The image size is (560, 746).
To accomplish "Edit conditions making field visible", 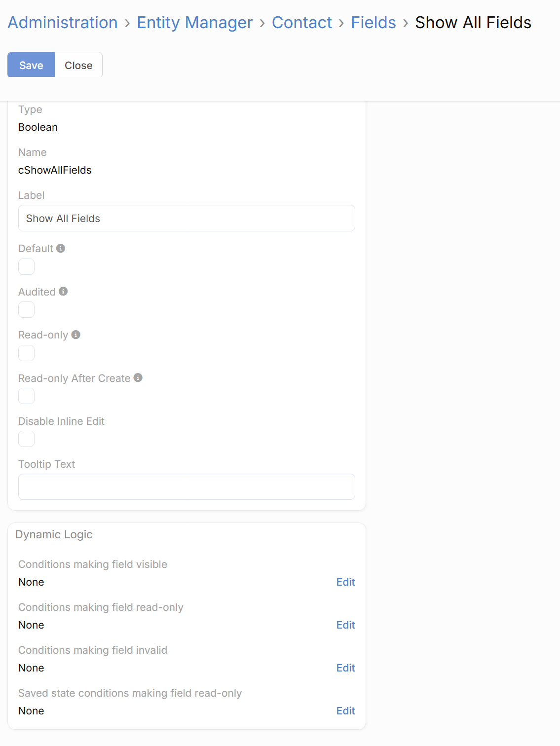I will click(345, 582).
